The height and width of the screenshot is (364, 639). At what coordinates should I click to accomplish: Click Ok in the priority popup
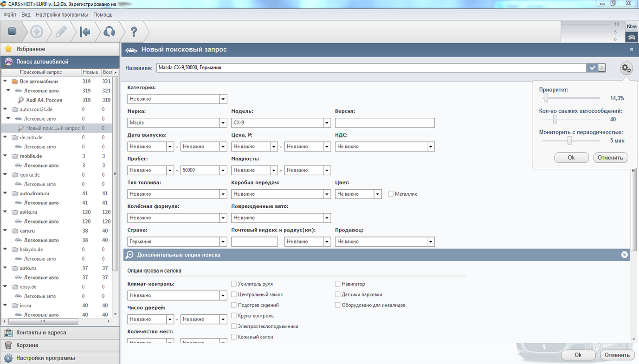[571, 158]
